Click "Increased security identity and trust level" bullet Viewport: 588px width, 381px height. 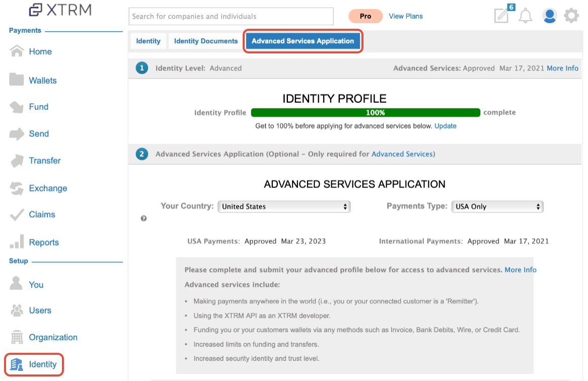[257, 358]
